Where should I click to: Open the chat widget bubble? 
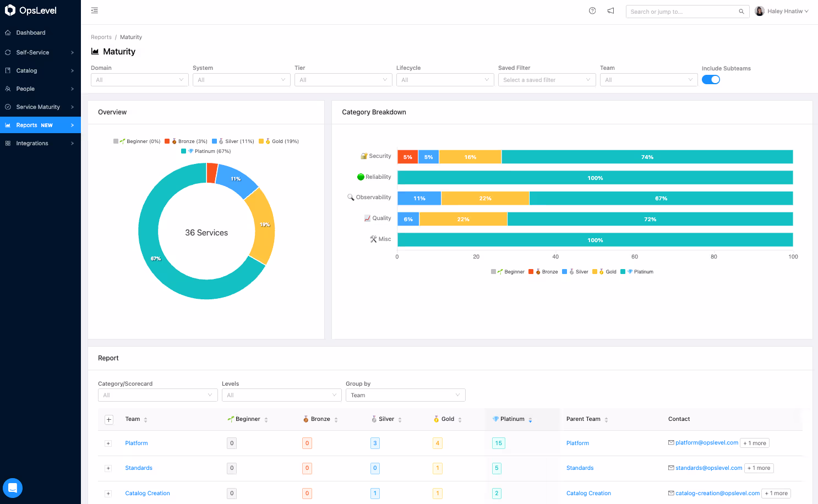[x=13, y=488]
